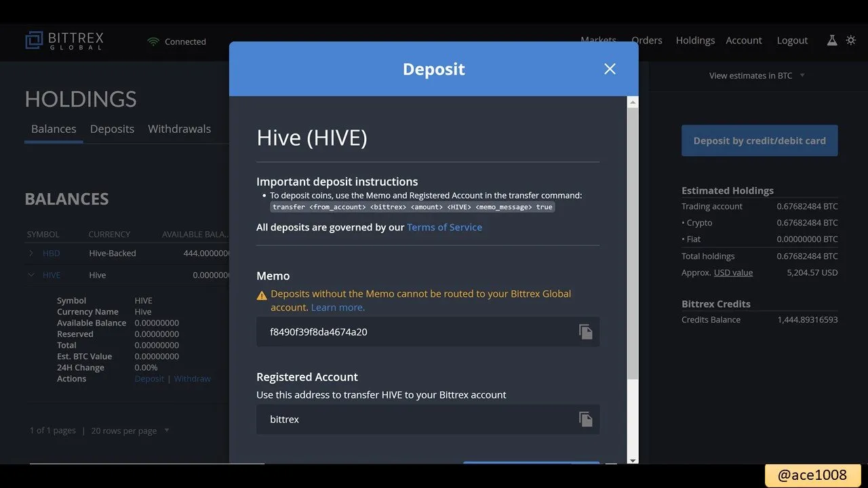Click the 1 of 1 pages text
The image size is (868, 488).
(53, 430)
